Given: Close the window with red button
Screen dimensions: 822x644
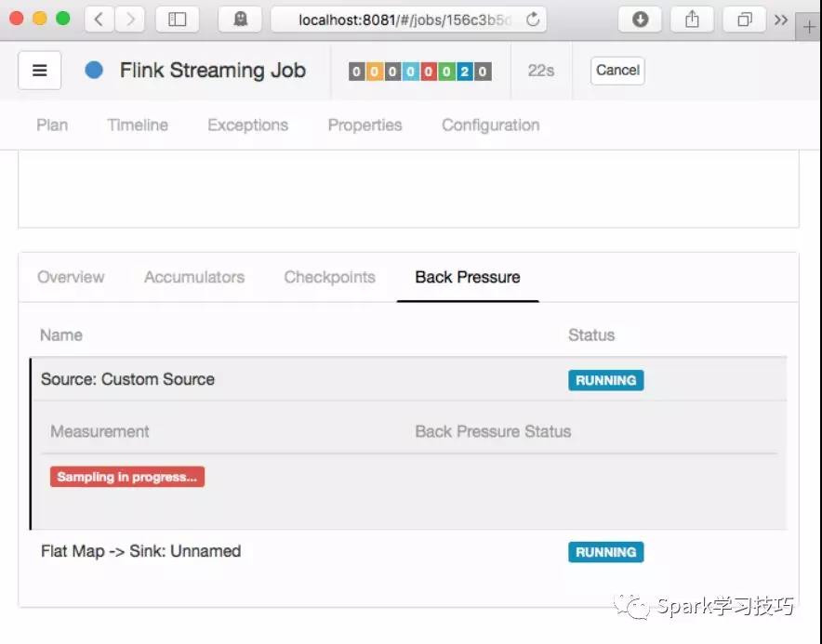Looking at the screenshot, I should (x=17, y=19).
